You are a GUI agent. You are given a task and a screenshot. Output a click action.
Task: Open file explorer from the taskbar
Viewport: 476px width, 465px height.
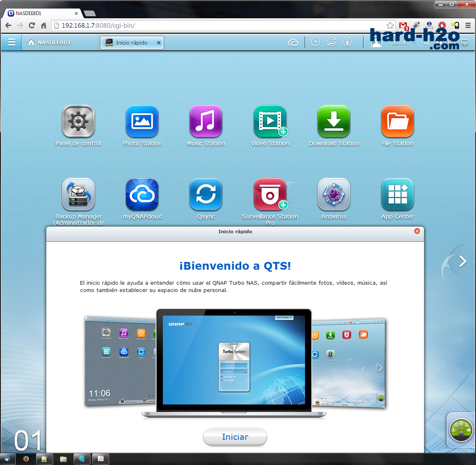[x=63, y=459]
